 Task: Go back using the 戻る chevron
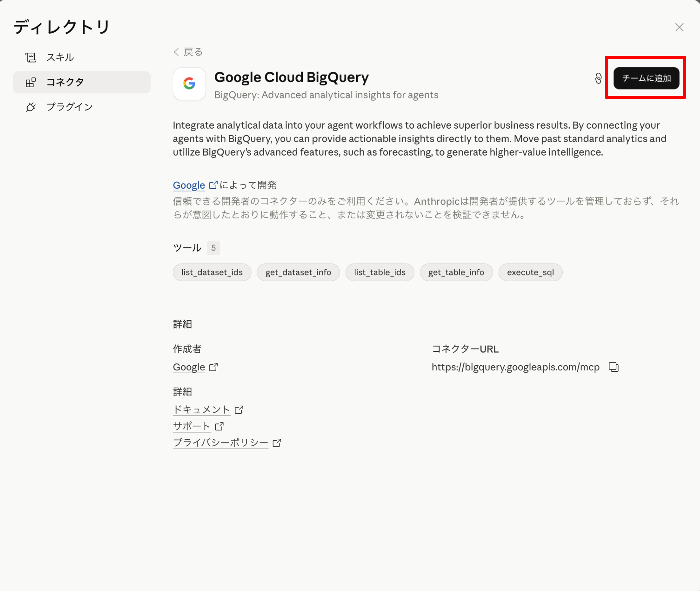(177, 52)
